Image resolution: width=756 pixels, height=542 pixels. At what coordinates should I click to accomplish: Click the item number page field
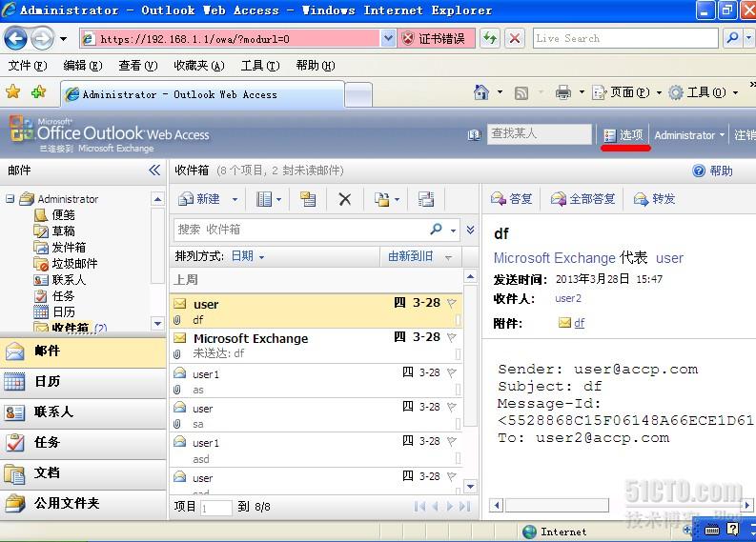[216, 508]
